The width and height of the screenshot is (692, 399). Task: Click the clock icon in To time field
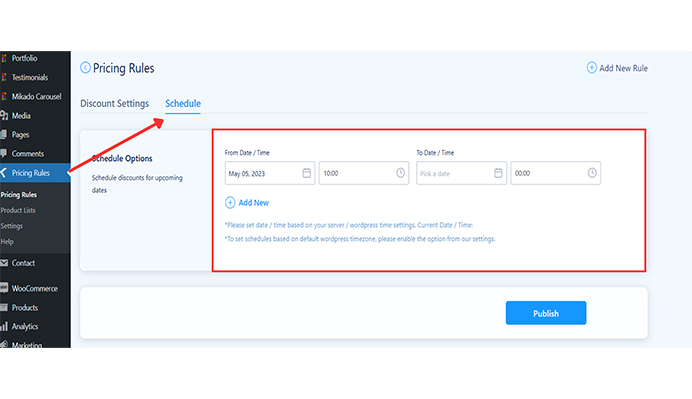[592, 173]
